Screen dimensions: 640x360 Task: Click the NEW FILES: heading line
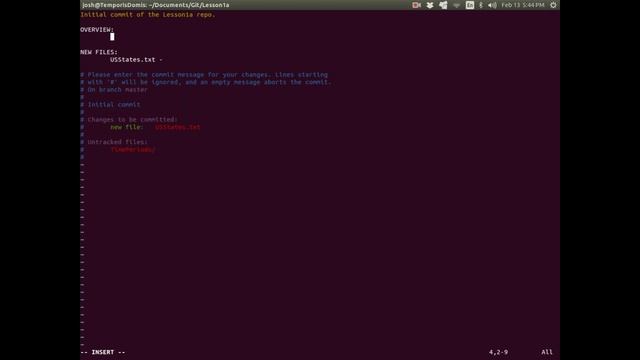(99, 52)
